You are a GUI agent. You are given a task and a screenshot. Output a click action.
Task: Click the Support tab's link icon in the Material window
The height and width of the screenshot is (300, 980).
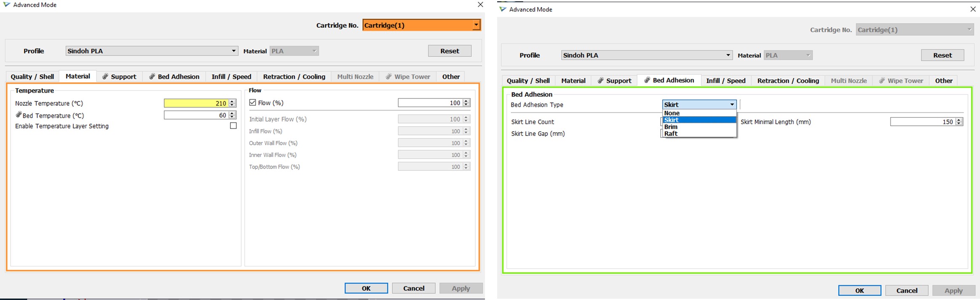coord(105,77)
